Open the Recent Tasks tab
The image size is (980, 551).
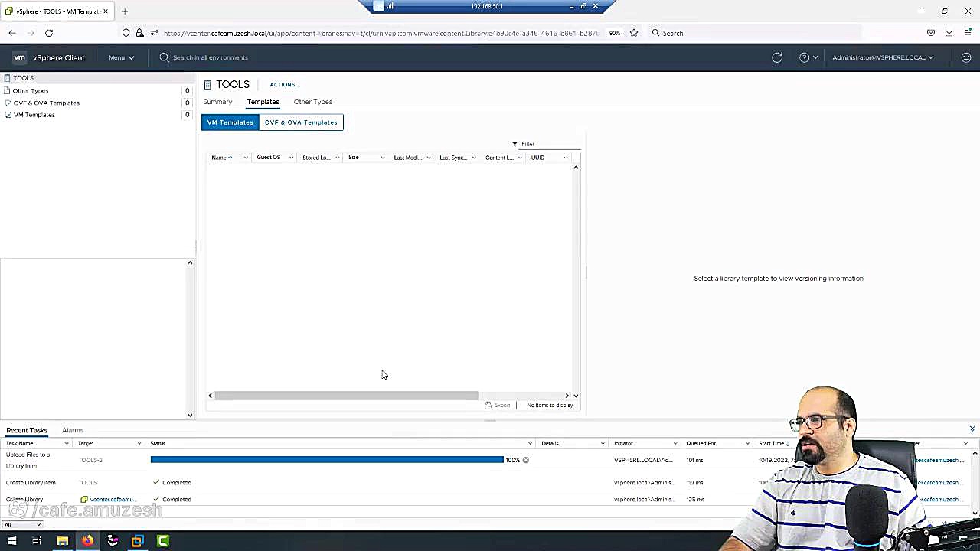(x=27, y=430)
